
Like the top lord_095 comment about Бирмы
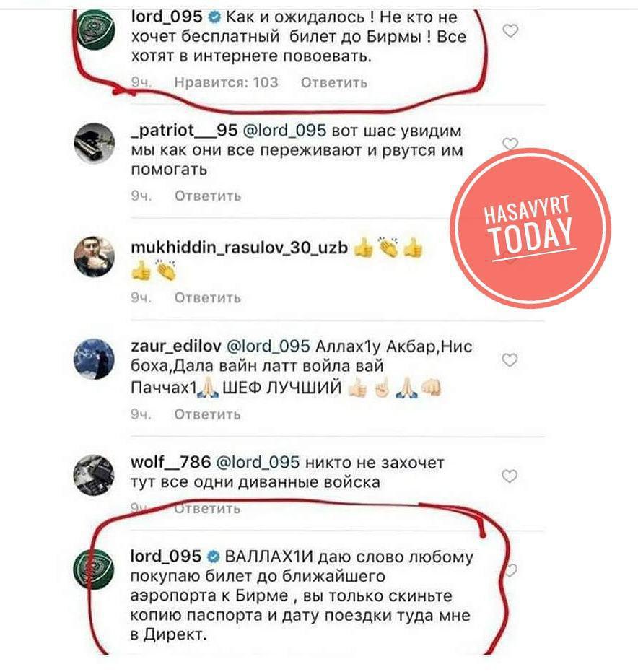point(510,31)
